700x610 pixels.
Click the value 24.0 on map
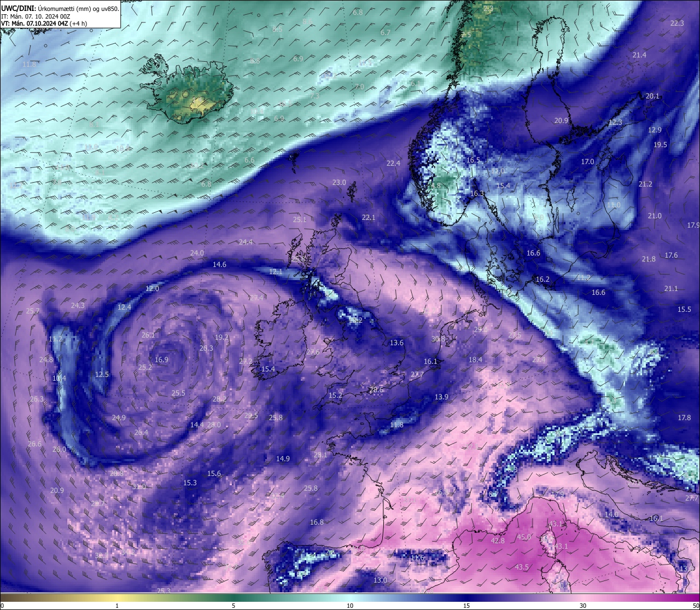click(x=197, y=253)
